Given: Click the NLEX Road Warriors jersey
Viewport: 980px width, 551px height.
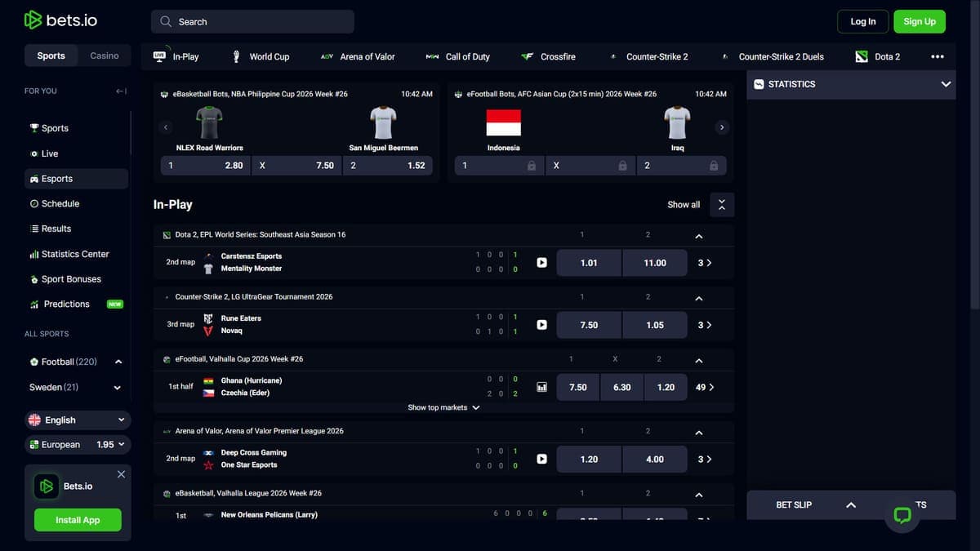Looking at the screenshot, I should tap(210, 123).
